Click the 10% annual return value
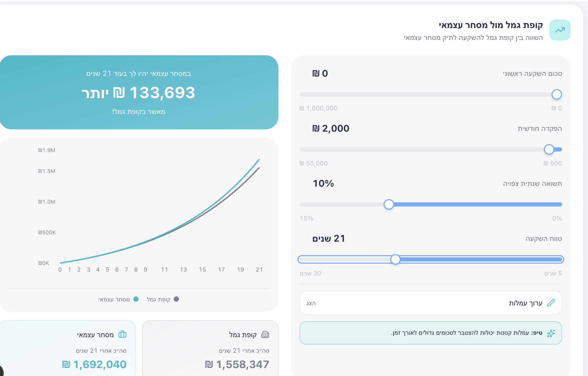The width and height of the screenshot is (588, 376). pos(323,184)
